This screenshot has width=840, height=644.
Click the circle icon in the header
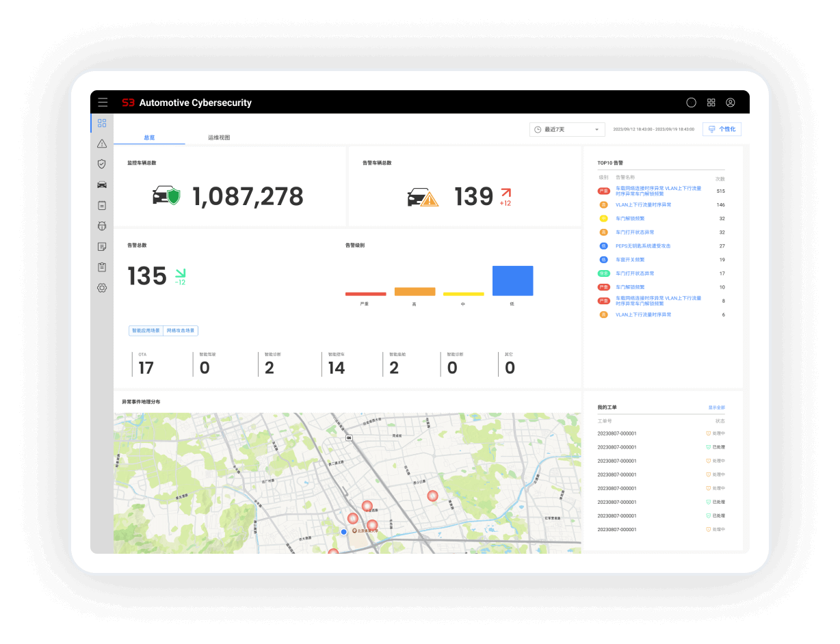[x=692, y=103]
